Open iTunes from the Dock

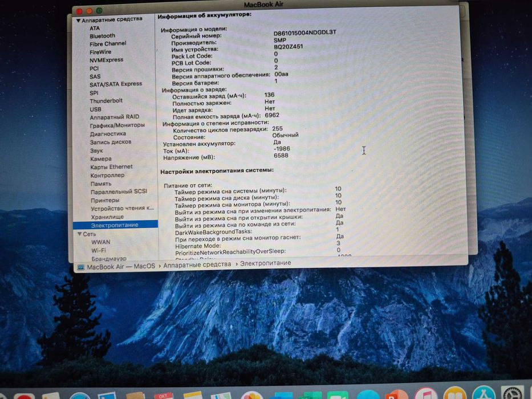425,393
